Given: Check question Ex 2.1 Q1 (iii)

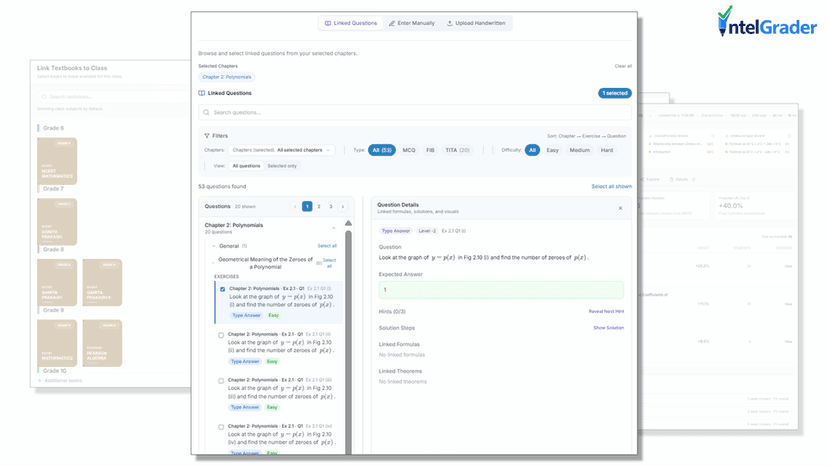Looking at the screenshot, I should [221, 381].
